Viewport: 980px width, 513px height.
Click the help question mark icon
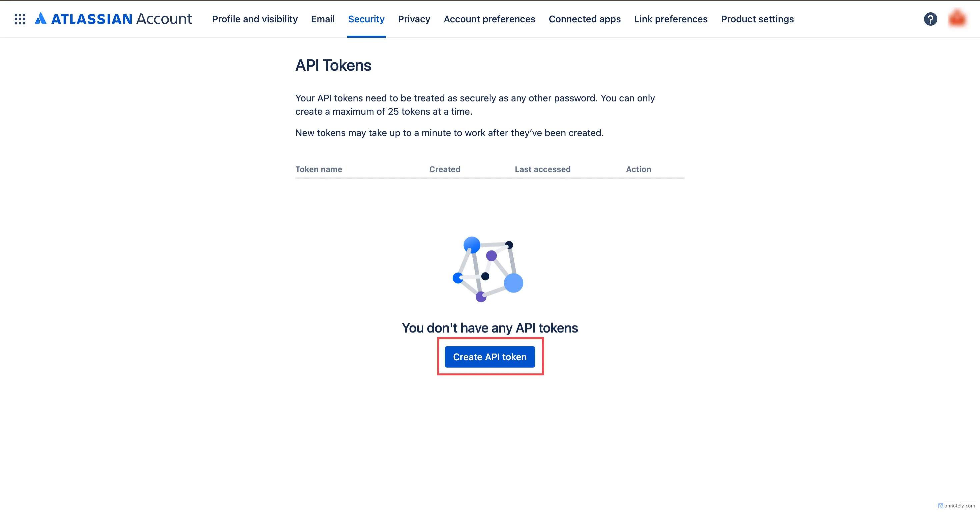tap(930, 18)
